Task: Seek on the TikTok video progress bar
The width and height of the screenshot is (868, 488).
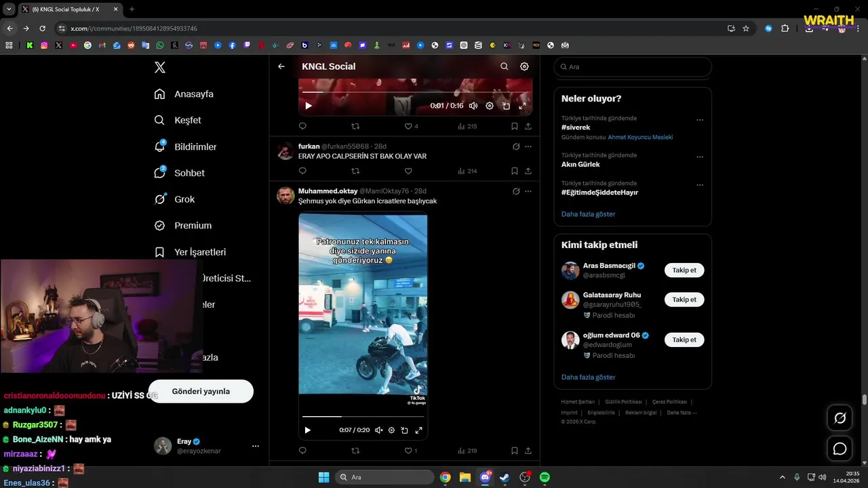Action: pyautogui.click(x=363, y=416)
